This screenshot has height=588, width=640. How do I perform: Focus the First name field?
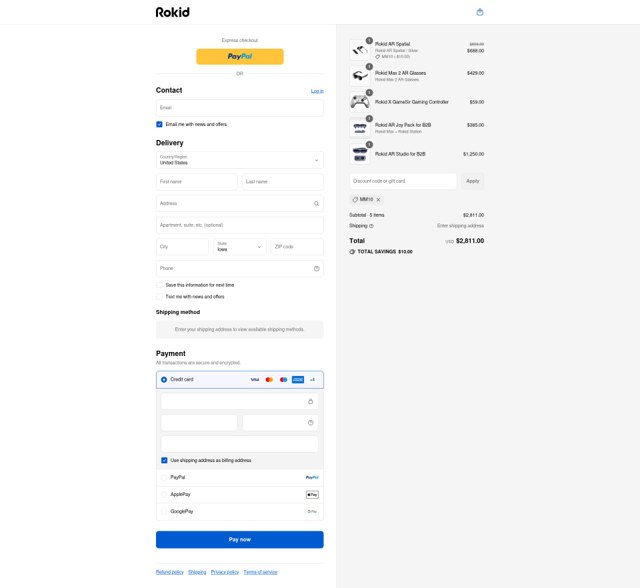tap(197, 182)
